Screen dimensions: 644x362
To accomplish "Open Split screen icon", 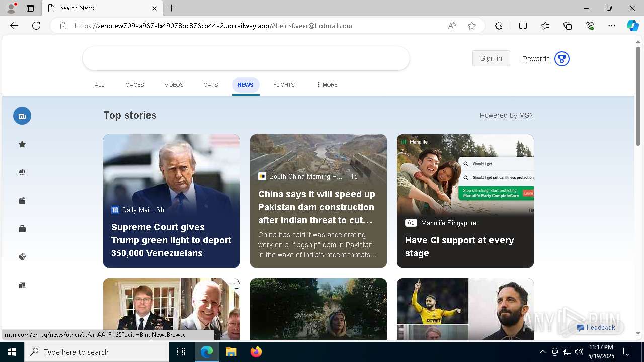I will (523, 26).
